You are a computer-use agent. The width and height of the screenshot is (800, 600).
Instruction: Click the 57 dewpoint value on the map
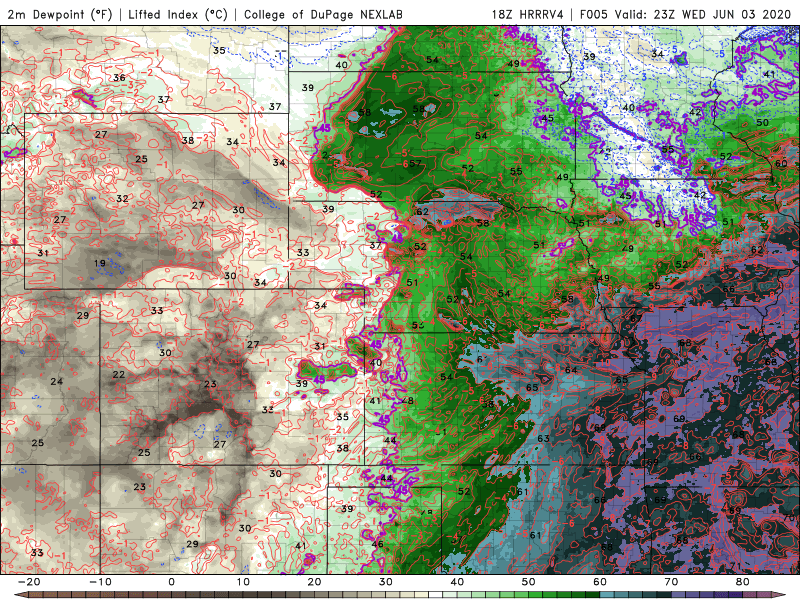point(415,163)
